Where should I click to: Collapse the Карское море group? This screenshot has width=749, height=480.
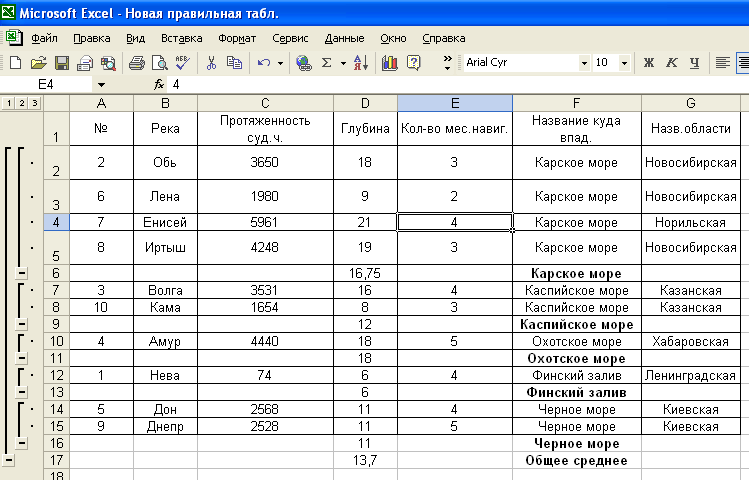(x=22, y=273)
